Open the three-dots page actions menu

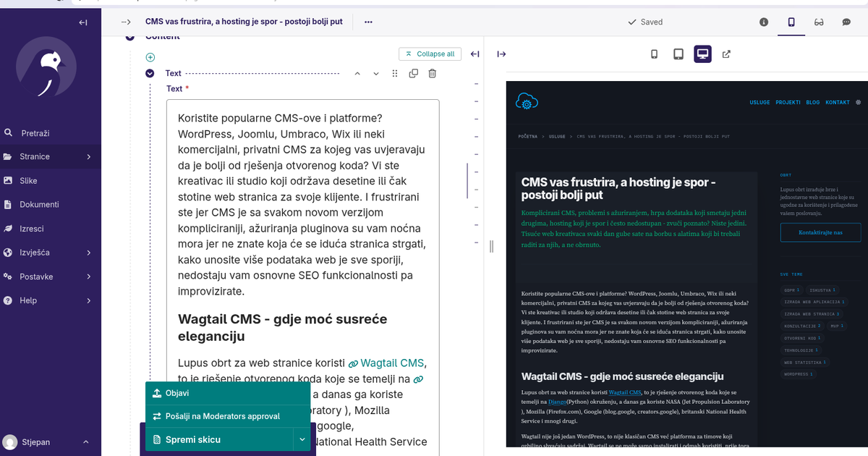click(368, 22)
